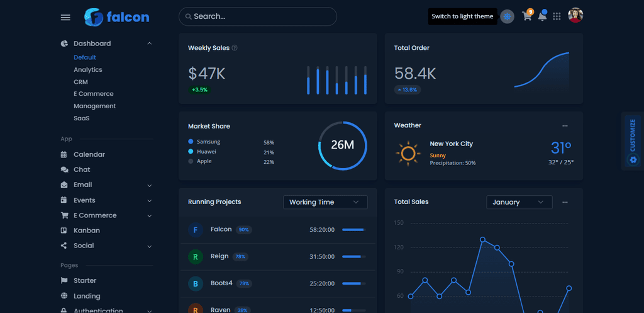644x313 pixels.
Task: Click the Landing globe icon
Action: coord(64,296)
